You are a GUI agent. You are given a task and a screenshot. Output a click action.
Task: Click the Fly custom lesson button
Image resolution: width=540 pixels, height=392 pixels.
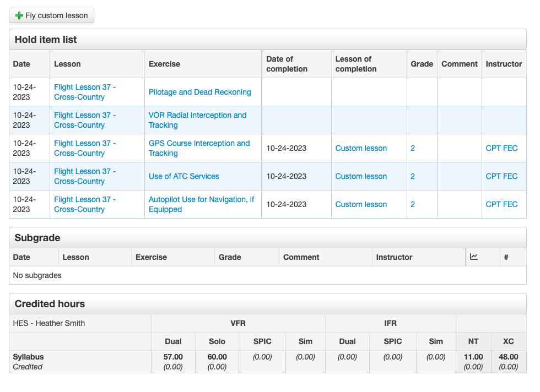click(x=52, y=15)
